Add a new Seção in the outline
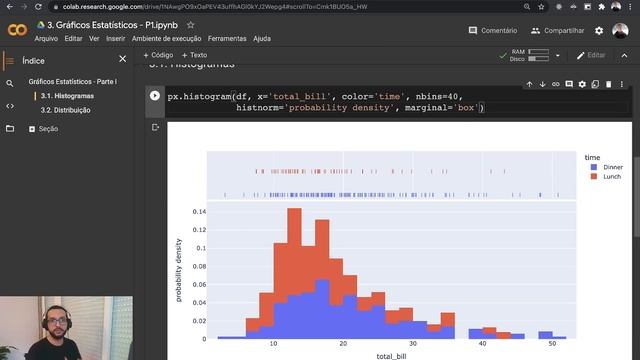The image size is (640, 360). [x=44, y=129]
